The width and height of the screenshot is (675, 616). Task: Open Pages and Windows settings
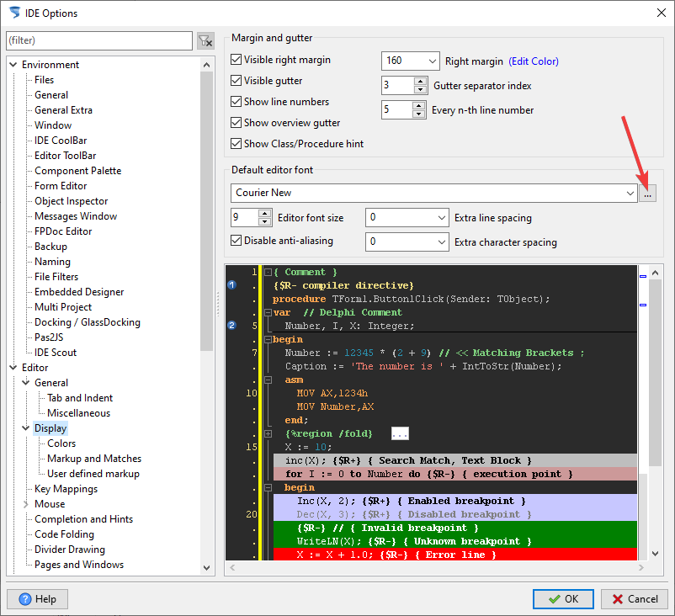(x=79, y=565)
